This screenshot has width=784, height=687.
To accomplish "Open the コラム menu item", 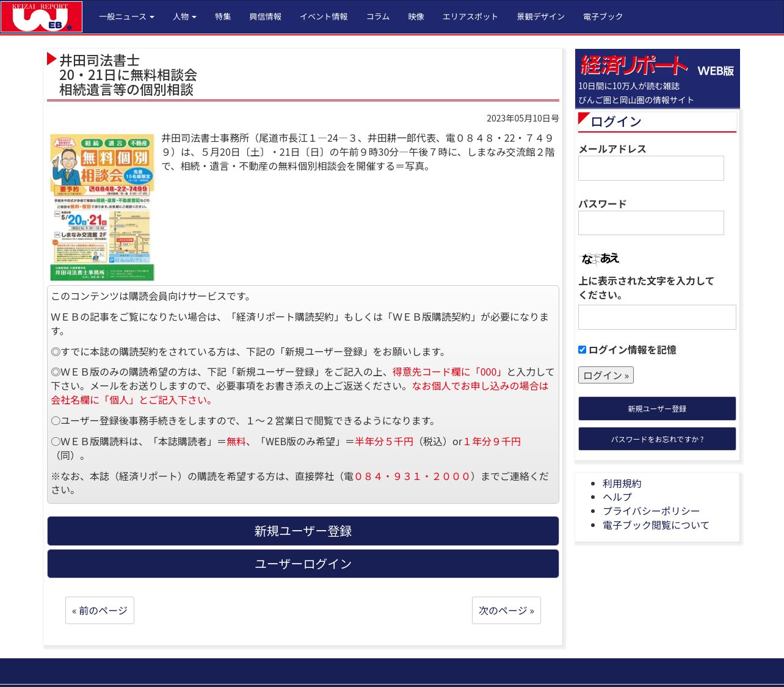I will click(x=378, y=16).
